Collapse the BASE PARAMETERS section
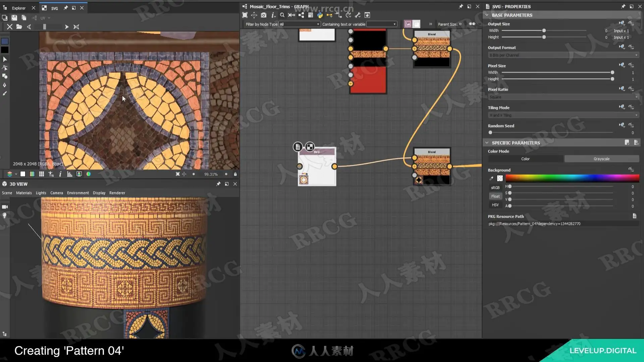This screenshot has height=362, width=644. (x=487, y=15)
